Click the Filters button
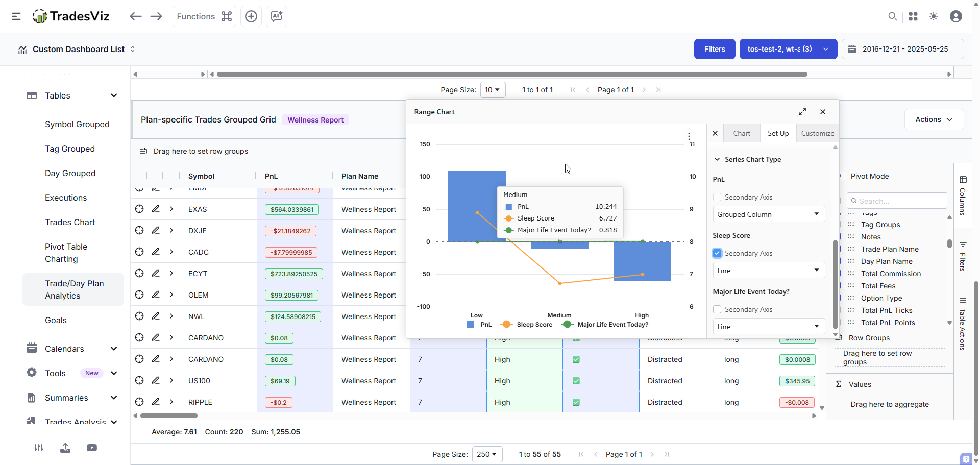 714,49
